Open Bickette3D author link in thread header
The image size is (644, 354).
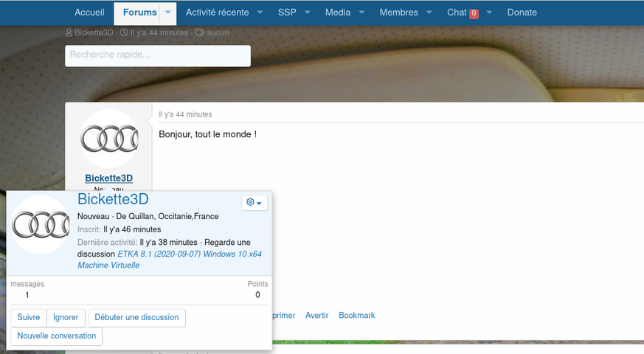(x=94, y=32)
